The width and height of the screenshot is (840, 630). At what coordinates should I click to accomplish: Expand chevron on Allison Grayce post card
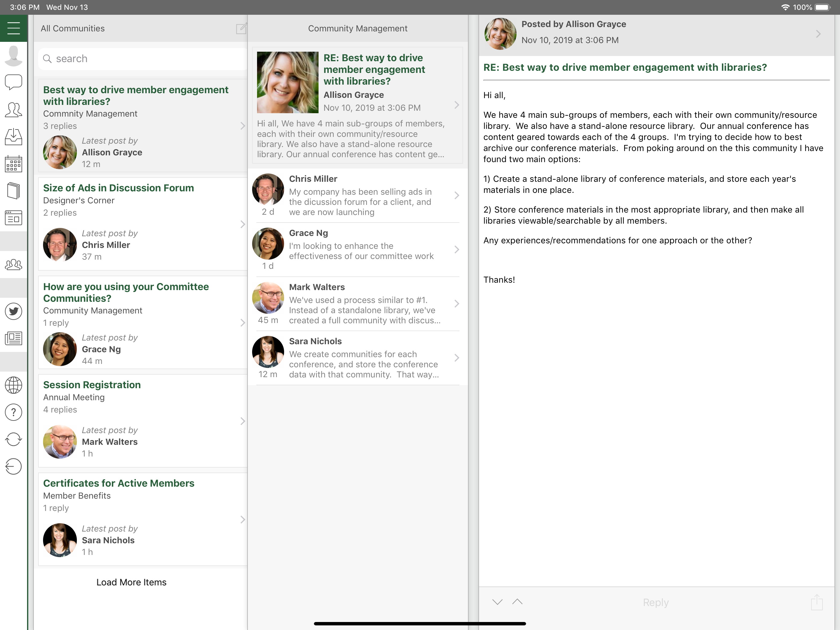(457, 105)
